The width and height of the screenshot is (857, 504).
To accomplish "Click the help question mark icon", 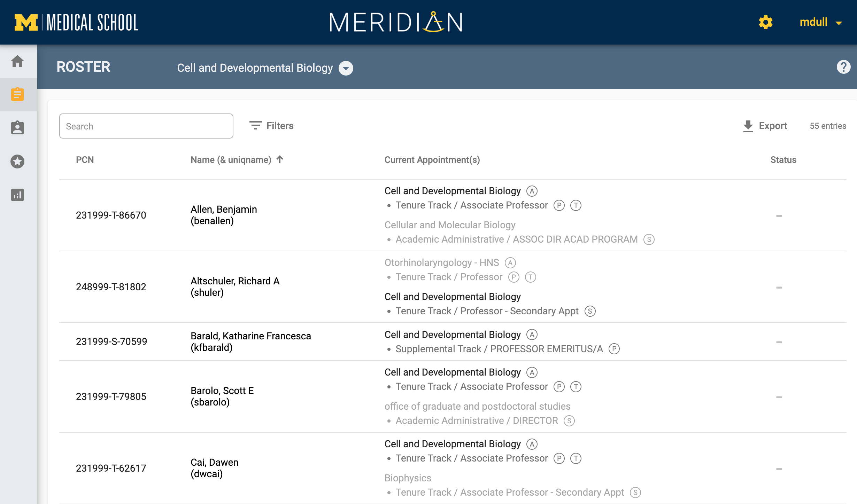I will click(843, 67).
